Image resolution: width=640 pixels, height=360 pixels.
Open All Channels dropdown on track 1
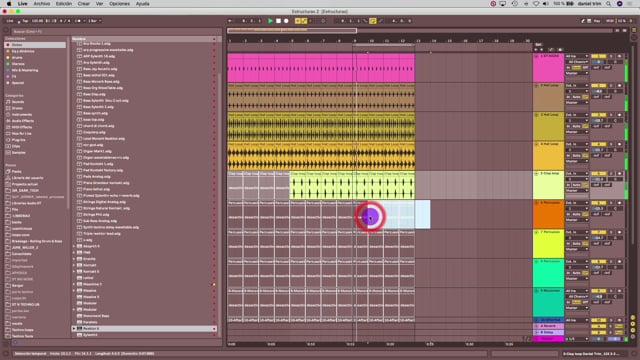pos(577,62)
